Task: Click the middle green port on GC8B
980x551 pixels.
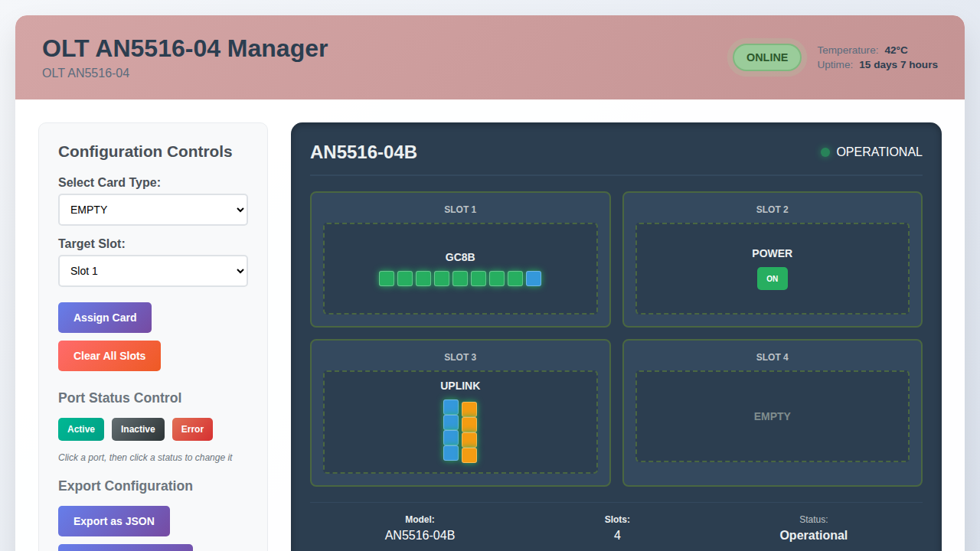Action: click(x=459, y=279)
